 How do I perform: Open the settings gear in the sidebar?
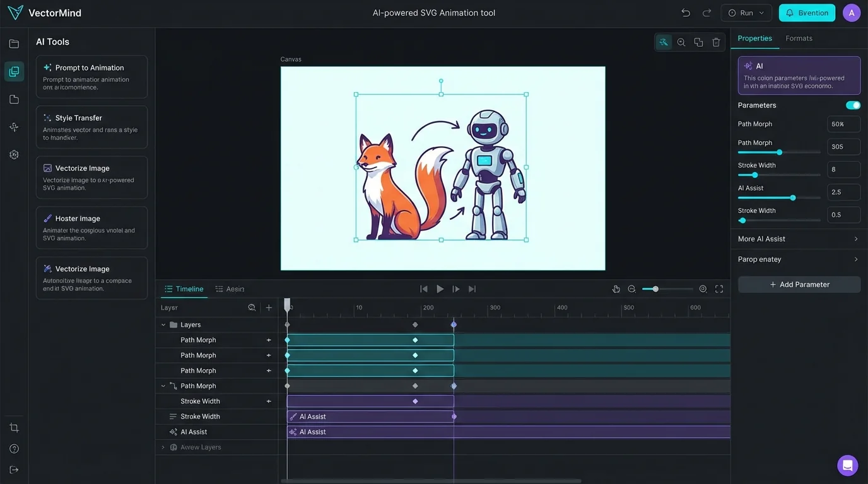pyautogui.click(x=14, y=154)
